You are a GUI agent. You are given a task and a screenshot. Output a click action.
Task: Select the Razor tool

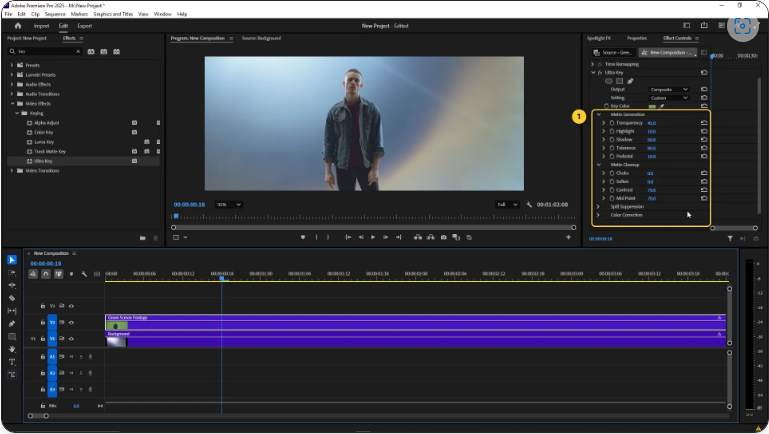click(x=12, y=298)
